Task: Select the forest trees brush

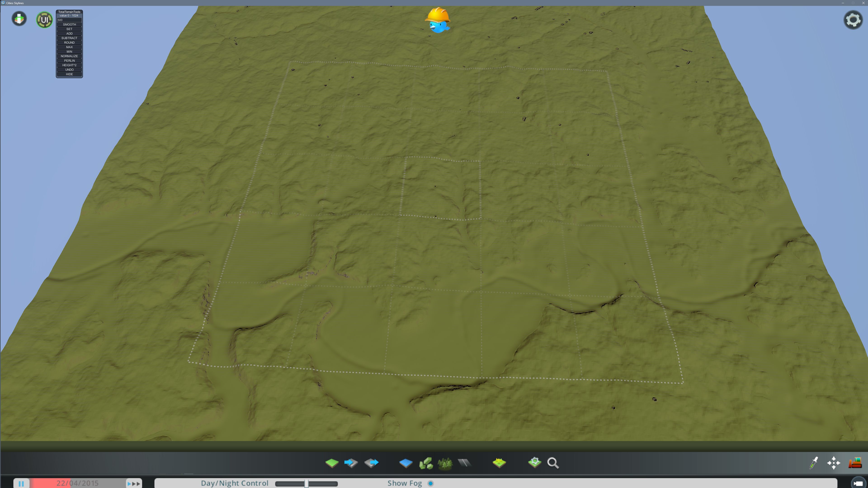Action: 445,463
